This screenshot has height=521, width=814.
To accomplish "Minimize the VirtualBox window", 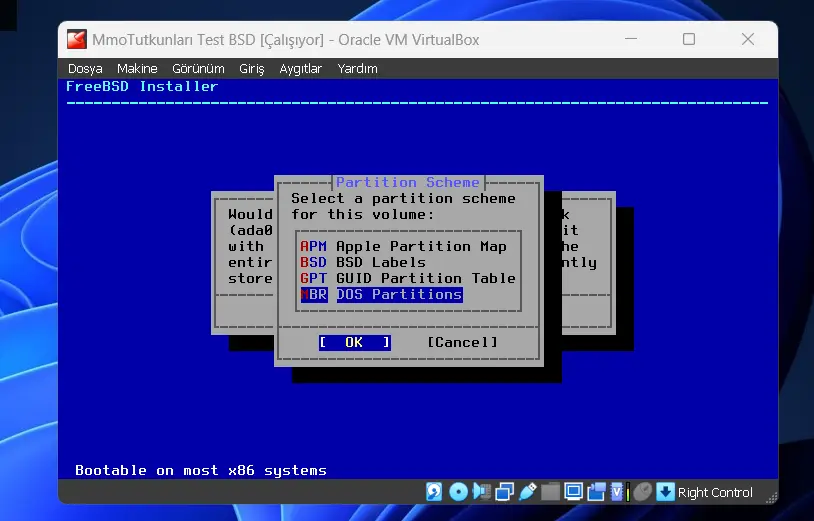I will click(x=631, y=39).
